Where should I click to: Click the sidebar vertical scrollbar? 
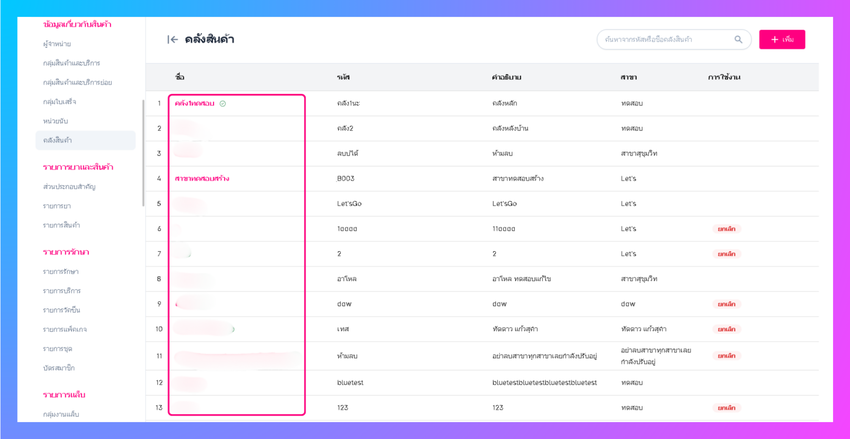coord(144,150)
